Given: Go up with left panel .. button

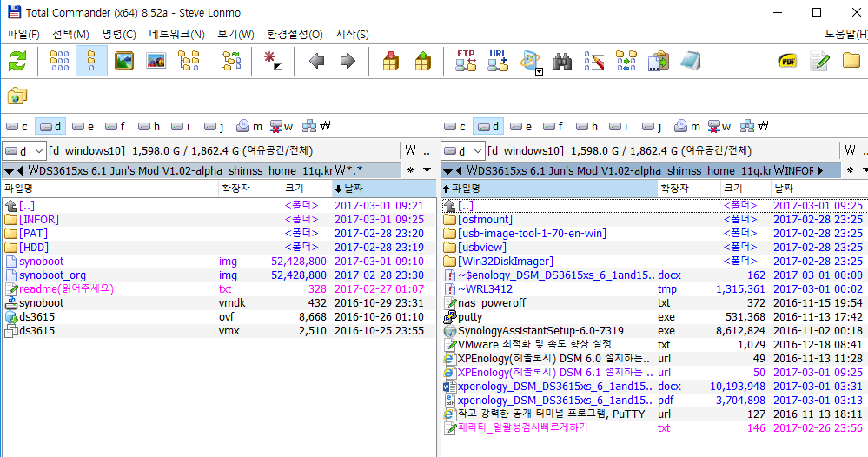Looking at the screenshot, I should pyautogui.click(x=427, y=150).
